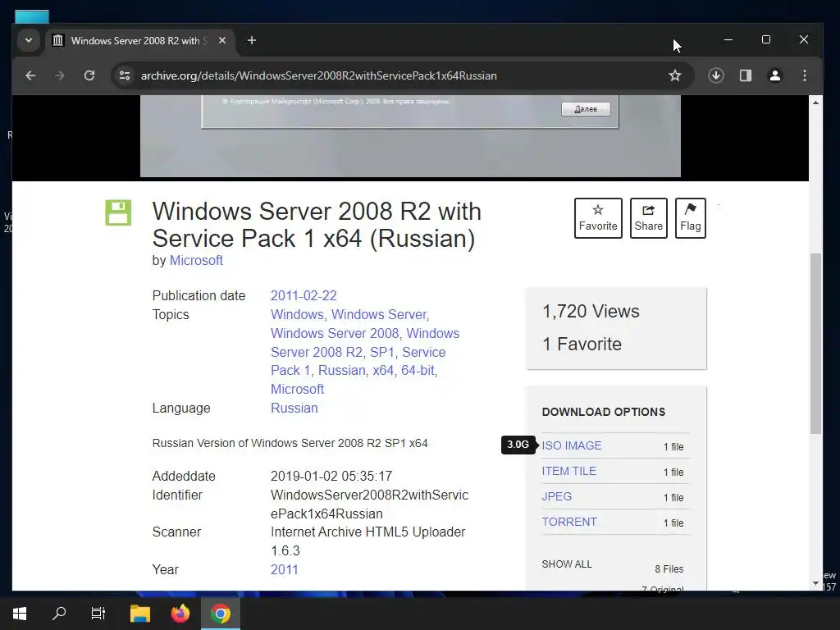Image resolution: width=840 pixels, height=630 pixels.
Task: Open the x64 topic link
Action: 383,370
